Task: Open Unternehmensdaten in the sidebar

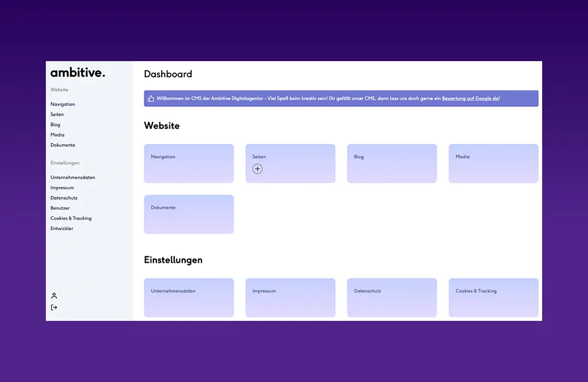Action: 73,177
